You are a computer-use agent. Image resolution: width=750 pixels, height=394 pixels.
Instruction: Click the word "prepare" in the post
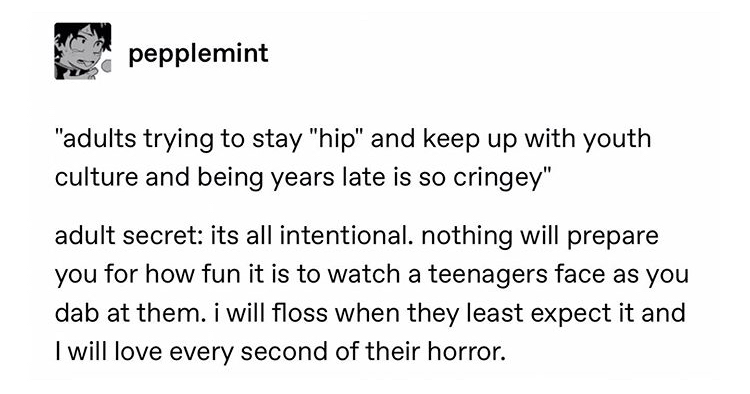pos(613,237)
